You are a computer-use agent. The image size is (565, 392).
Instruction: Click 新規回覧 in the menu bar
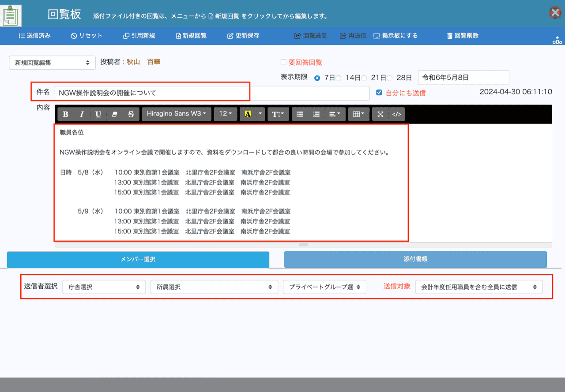(x=191, y=36)
